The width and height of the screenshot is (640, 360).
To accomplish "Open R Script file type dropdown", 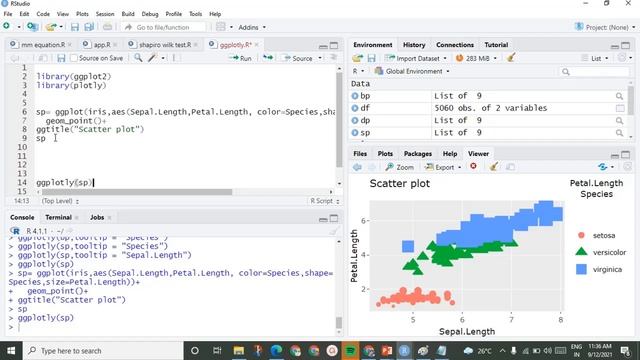I will tap(324, 201).
